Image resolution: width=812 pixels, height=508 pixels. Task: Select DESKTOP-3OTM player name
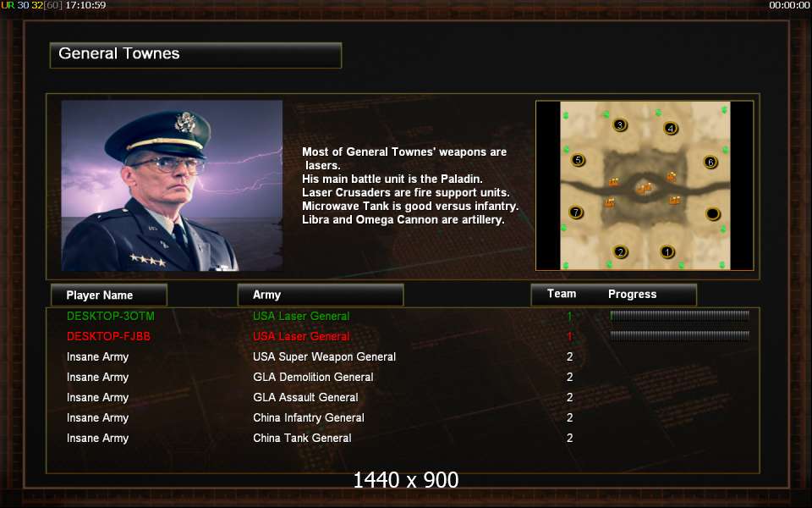point(111,316)
